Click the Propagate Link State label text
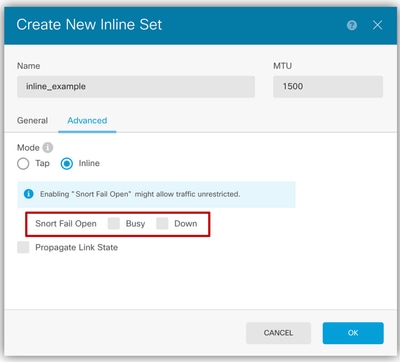 pos(77,247)
